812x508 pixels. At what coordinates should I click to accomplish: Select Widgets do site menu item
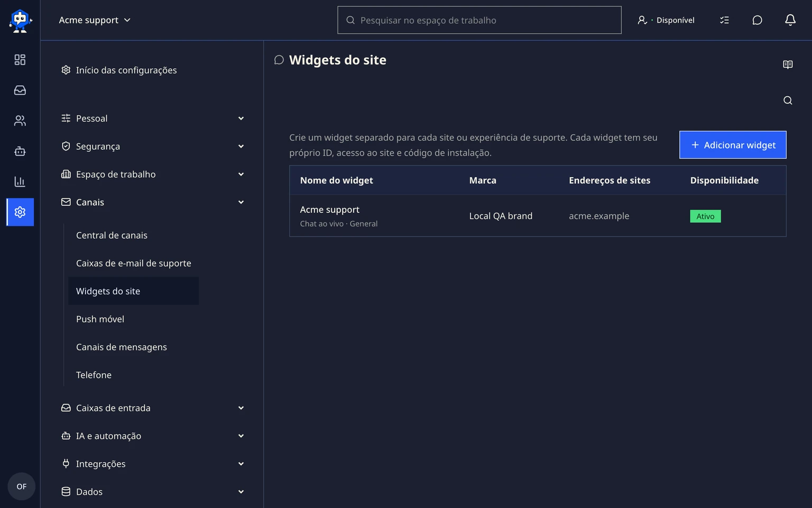tap(134, 291)
